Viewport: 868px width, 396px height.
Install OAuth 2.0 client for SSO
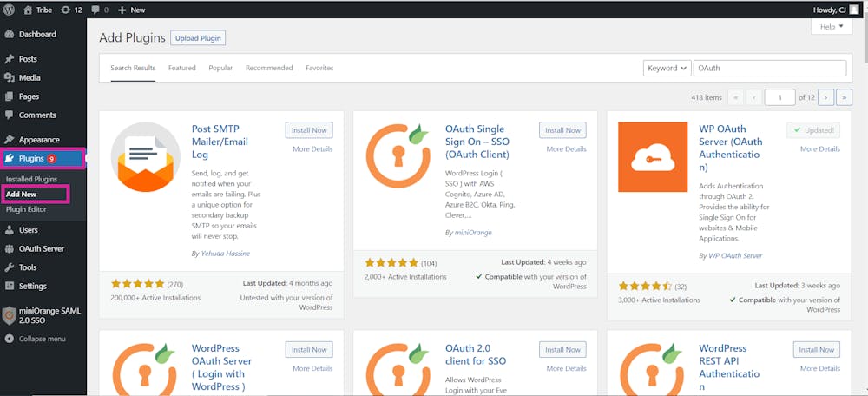tap(563, 349)
